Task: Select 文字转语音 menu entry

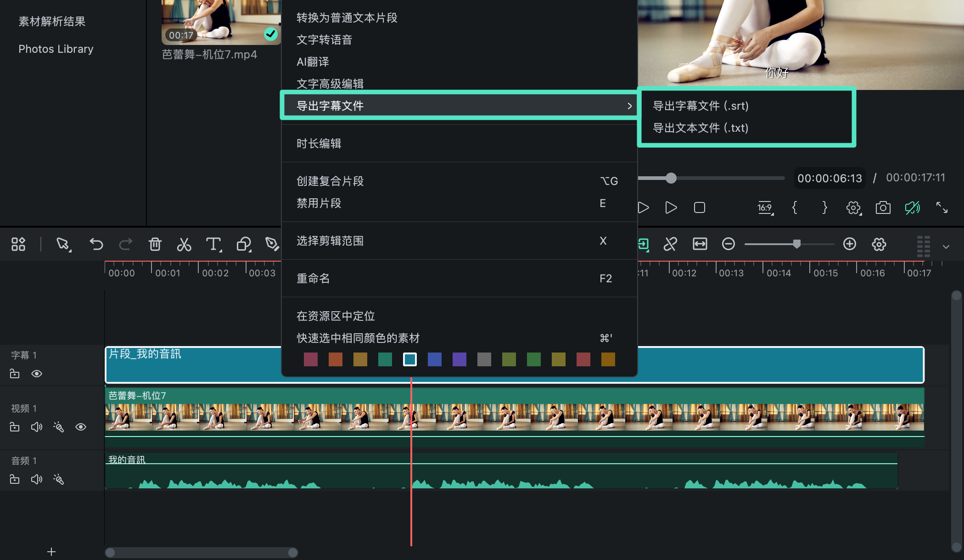Action: coord(324,39)
